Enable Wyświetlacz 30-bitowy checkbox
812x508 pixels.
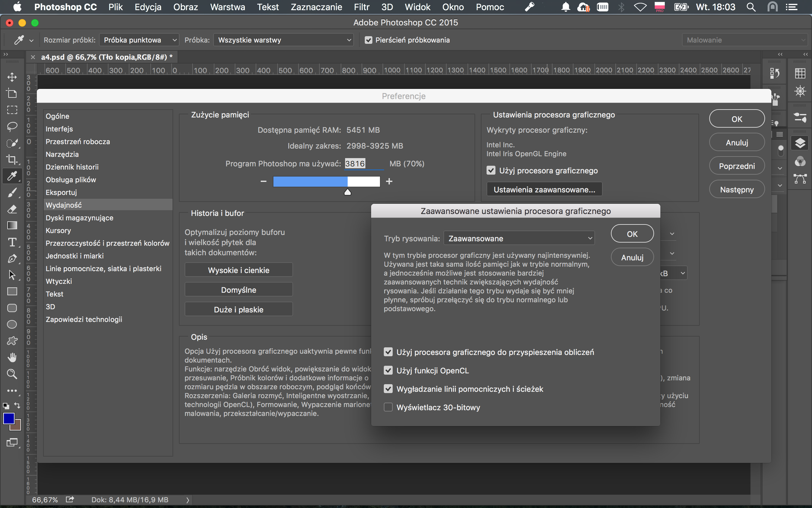coord(388,407)
